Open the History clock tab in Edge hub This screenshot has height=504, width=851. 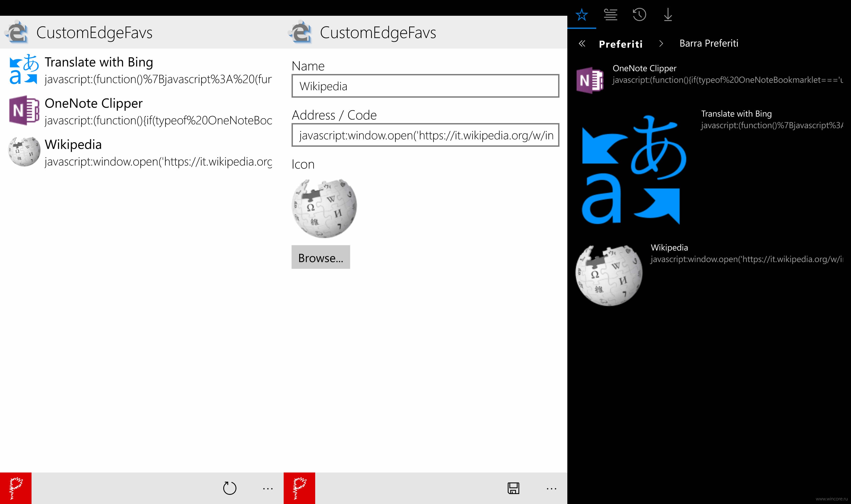coord(639,15)
